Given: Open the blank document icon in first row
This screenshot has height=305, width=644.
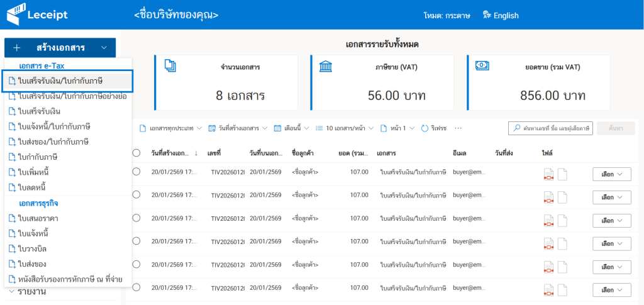Looking at the screenshot, I should (562, 174).
